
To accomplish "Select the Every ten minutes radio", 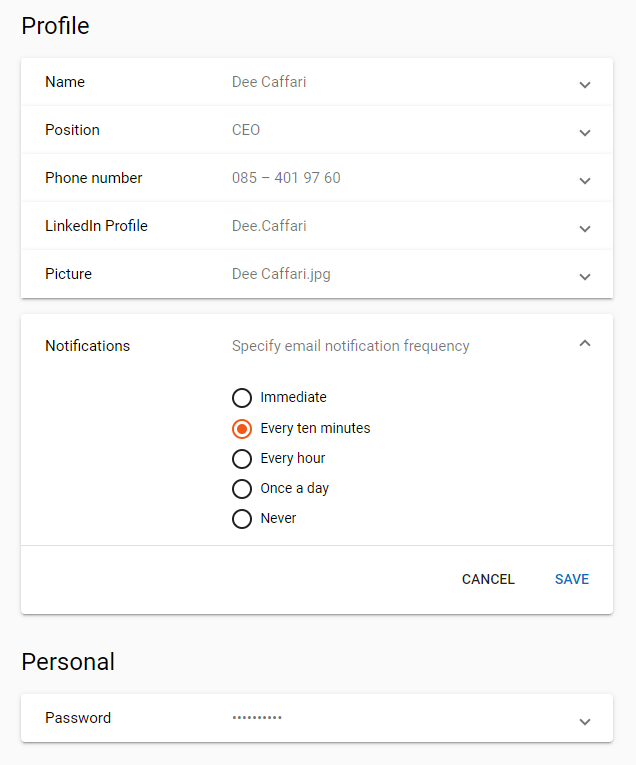I will click(242, 429).
